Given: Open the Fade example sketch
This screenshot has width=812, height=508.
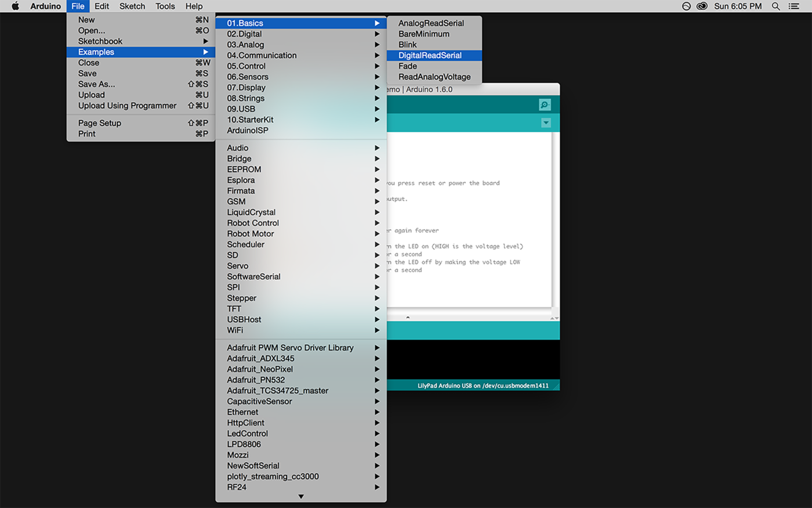Looking at the screenshot, I should click(x=434, y=66).
